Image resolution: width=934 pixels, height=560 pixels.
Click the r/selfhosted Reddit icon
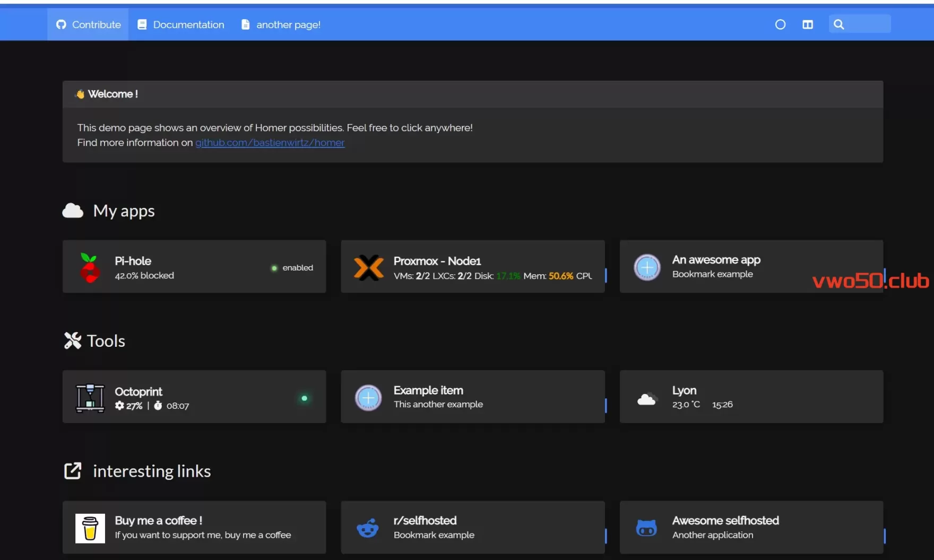367,528
